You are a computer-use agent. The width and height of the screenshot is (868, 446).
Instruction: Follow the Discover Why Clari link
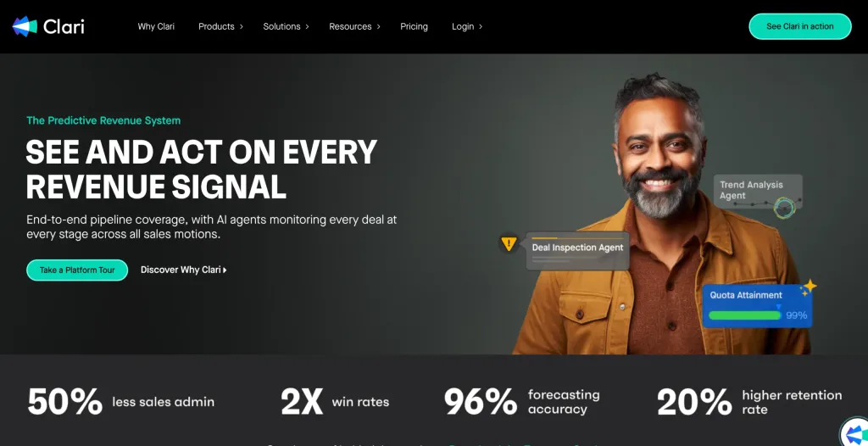click(x=181, y=270)
